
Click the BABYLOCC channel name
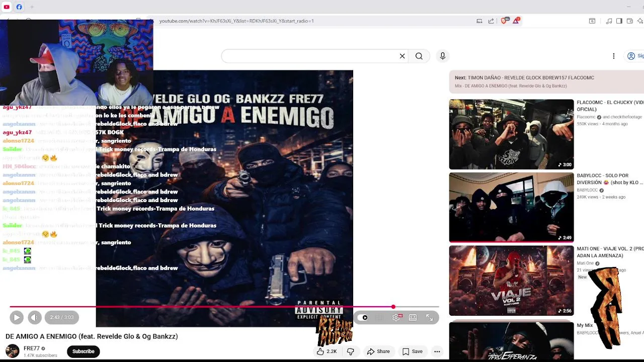587,191
